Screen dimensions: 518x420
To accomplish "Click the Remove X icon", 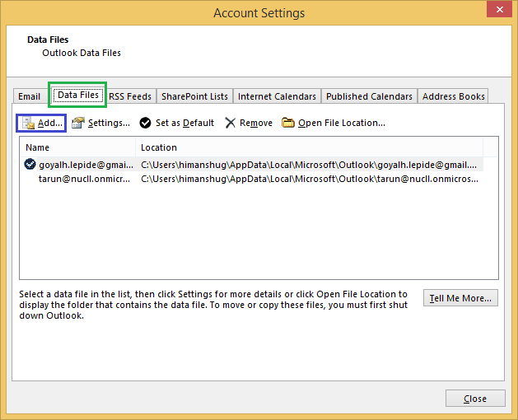I will [x=230, y=123].
